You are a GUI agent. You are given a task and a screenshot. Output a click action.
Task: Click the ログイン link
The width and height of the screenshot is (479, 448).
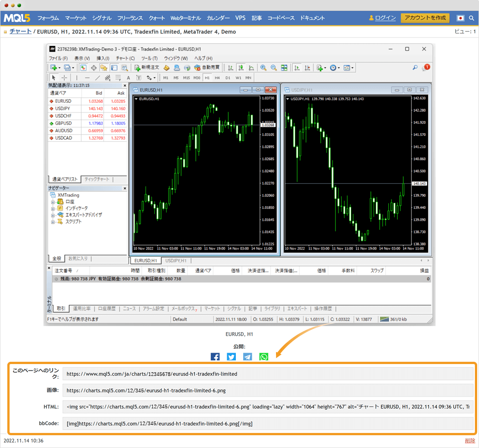pyautogui.click(x=385, y=18)
